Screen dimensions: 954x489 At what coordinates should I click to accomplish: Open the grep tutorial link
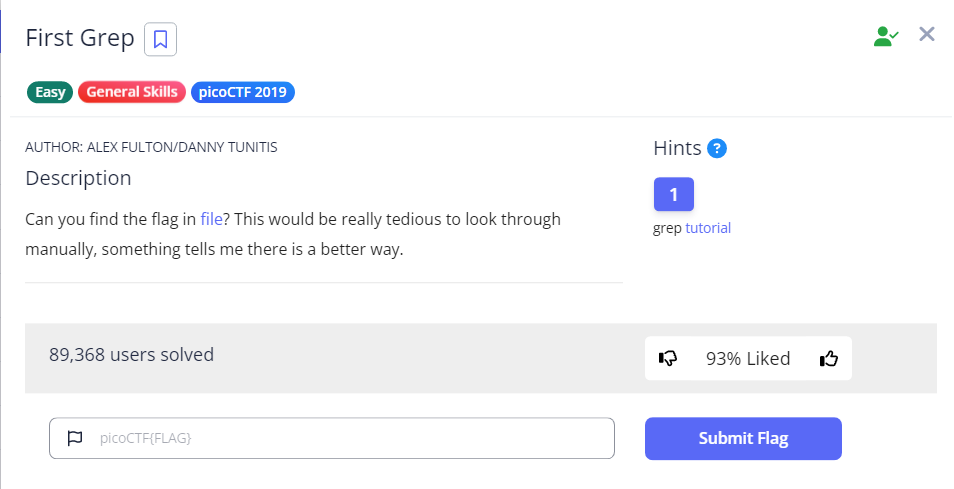click(708, 228)
